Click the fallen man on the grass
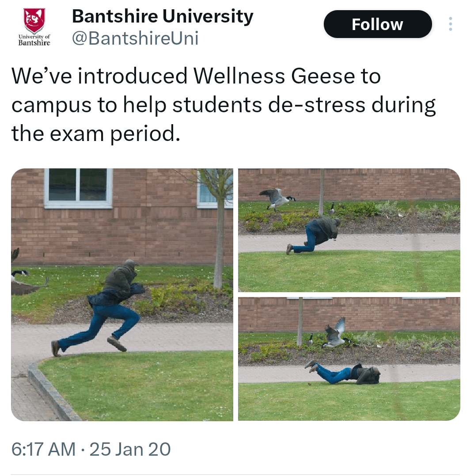 [x=343, y=372]
